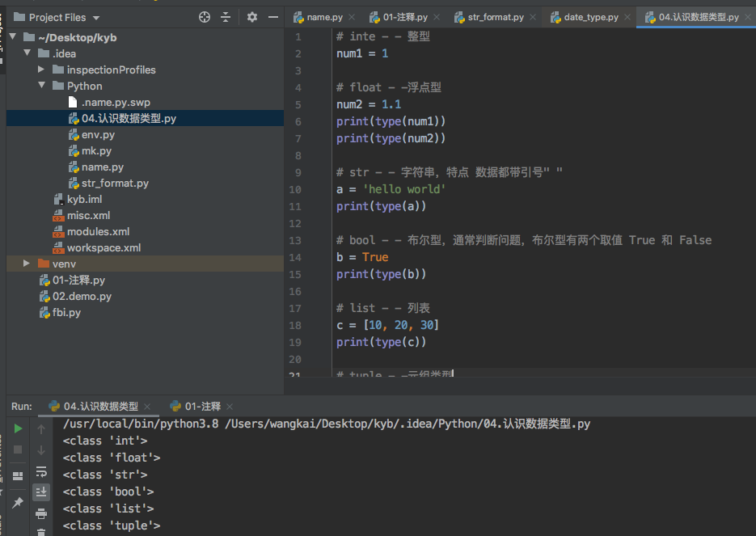Click the list [10, 20, 30] line
Screen dimensions: 756x536
pyautogui.click(x=387, y=325)
